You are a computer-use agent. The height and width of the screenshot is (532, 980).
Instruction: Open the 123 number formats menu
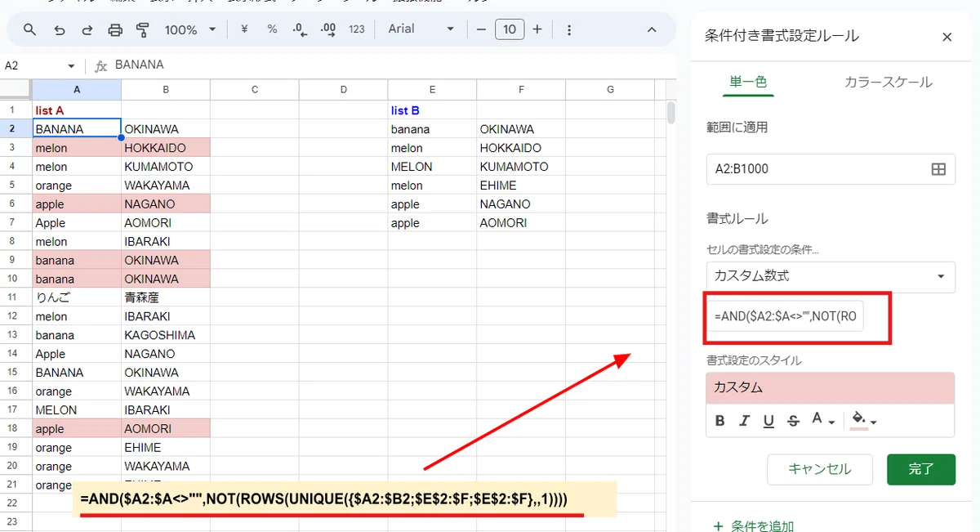pos(357,29)
